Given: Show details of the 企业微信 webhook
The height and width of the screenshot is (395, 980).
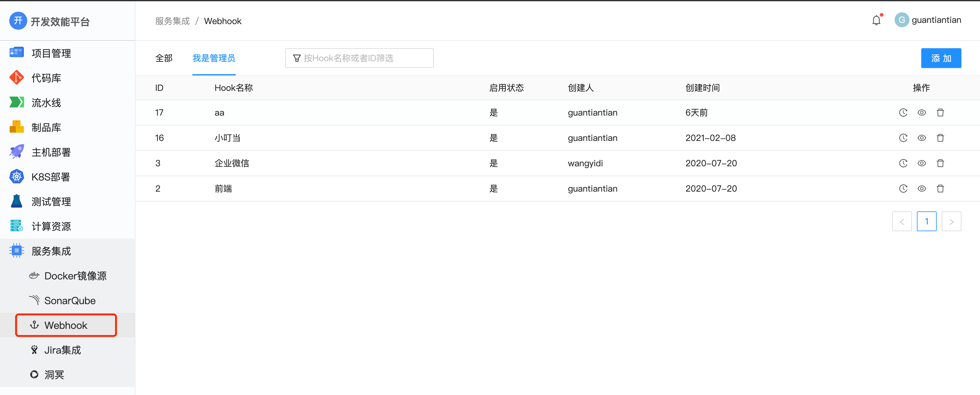Looking at the screenshot, I should 922,163.
